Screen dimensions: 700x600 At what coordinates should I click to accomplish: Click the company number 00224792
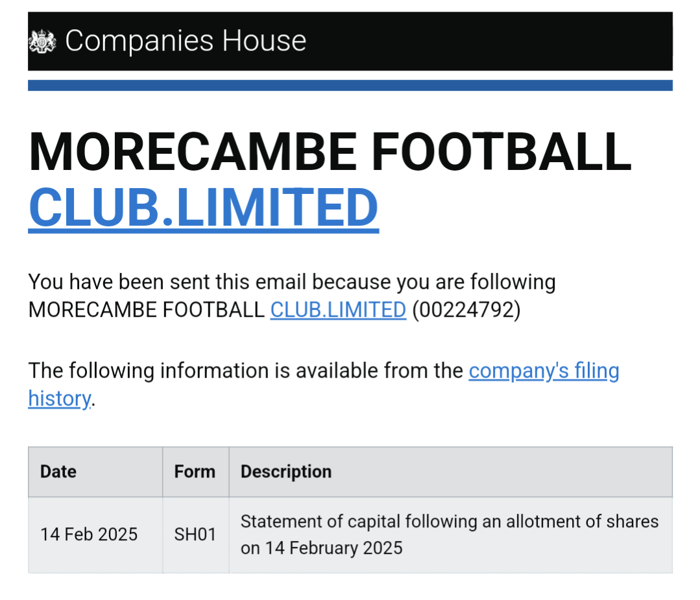coord(466,310)
